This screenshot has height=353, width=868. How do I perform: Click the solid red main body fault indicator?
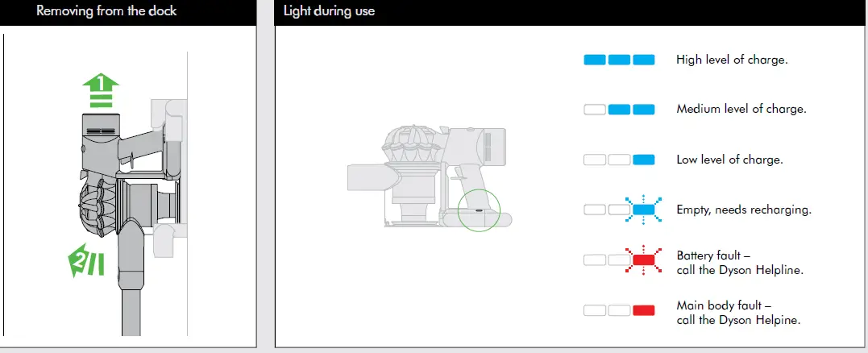tap(619, 310)
